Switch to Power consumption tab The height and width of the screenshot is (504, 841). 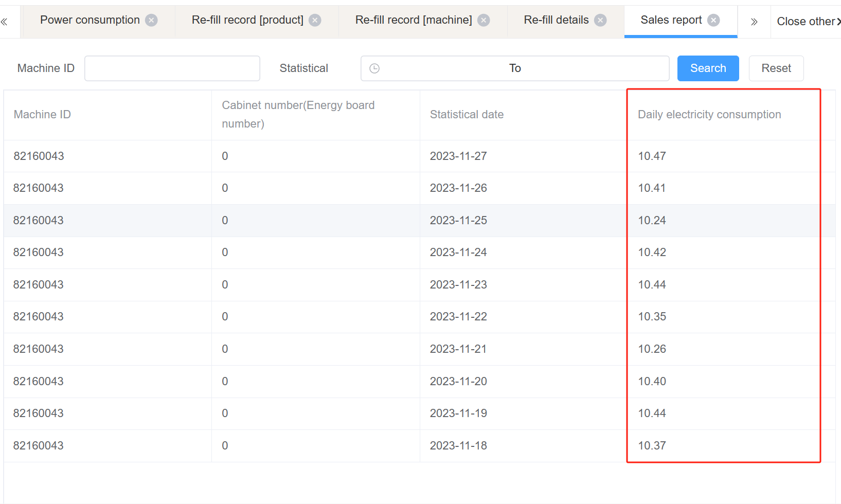pyautogui.click(x=90, y=20)
